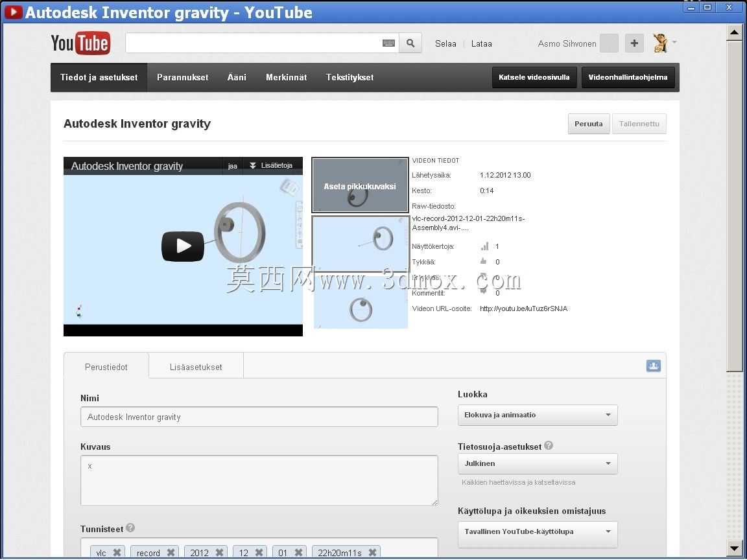Select the first thumbnail labeled Aseta pikkukuvaksi
Image resolution: width=747 pixels, height=560 pixels.
360,186
